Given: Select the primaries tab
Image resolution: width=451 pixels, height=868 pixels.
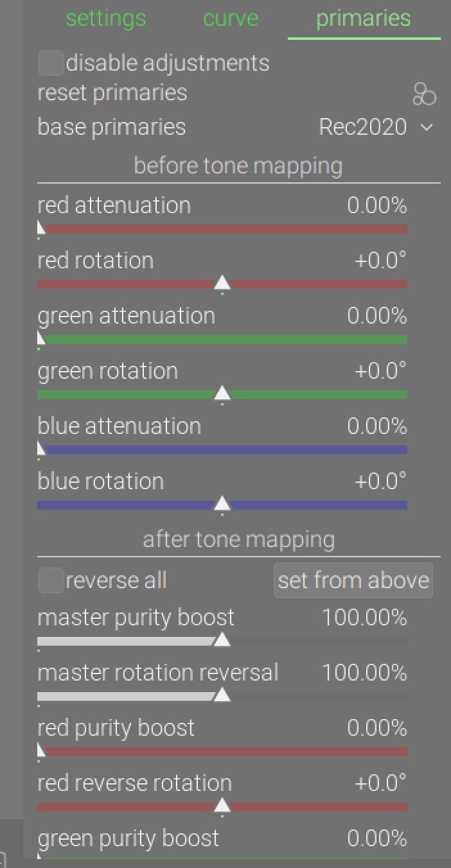Looking at the screenshot, I should pos(363,18).
